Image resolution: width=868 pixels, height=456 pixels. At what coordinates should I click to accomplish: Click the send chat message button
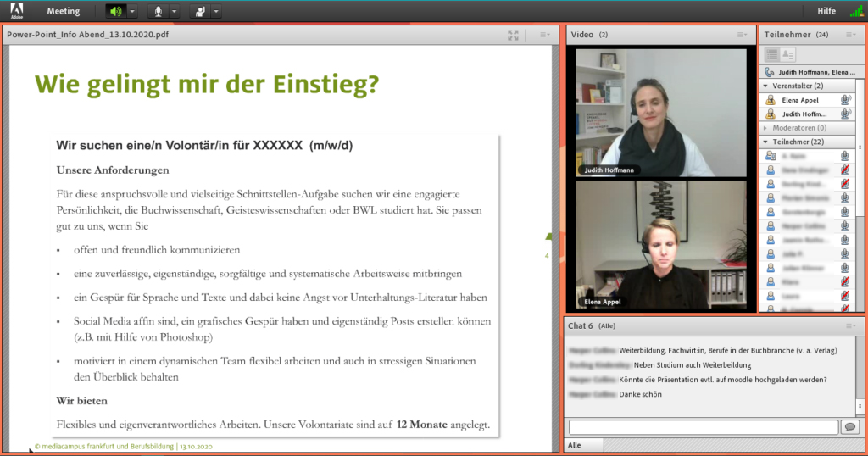click(x=849, y=427)
